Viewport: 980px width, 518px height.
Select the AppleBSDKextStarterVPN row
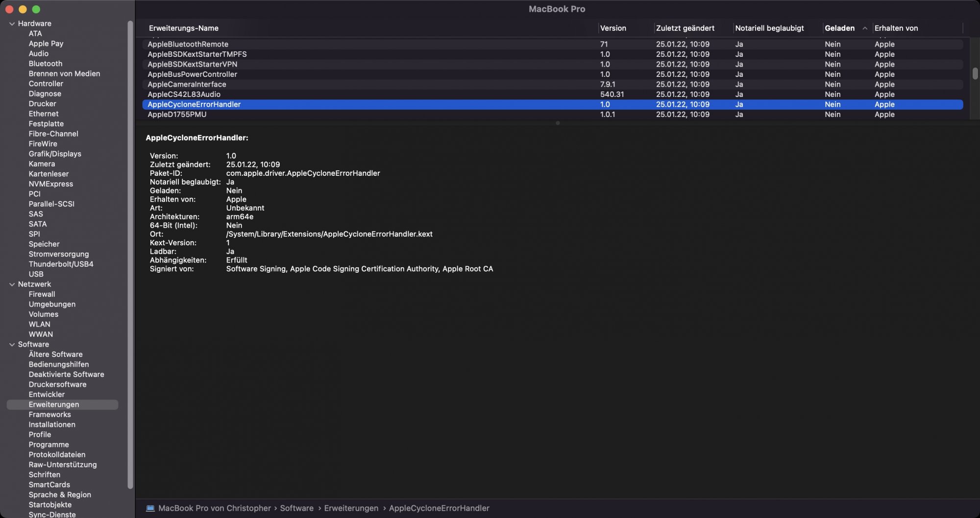point(553,64)
